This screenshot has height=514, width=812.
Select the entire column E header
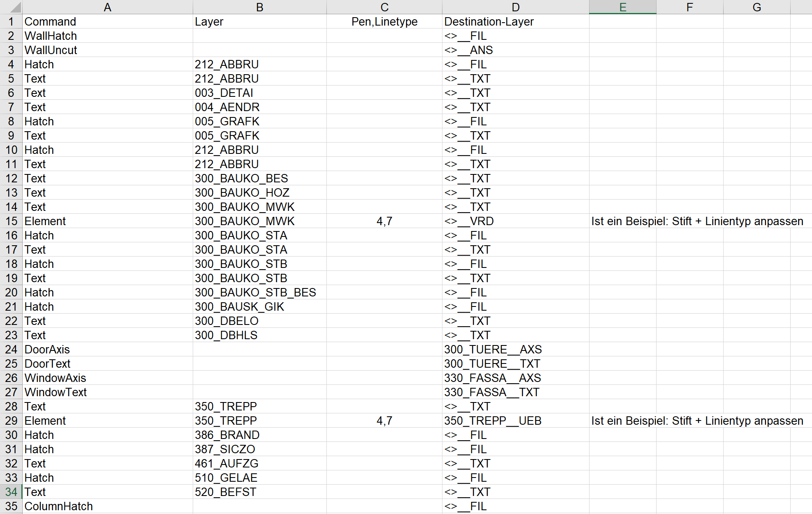point(623,7)
